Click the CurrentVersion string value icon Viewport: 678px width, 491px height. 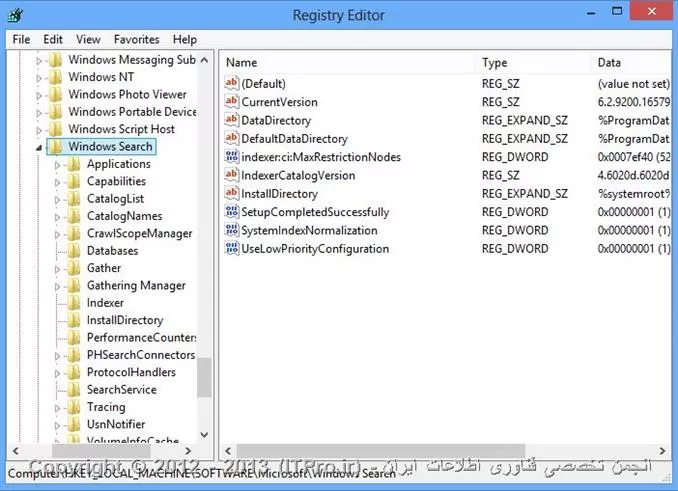point(232,102)
